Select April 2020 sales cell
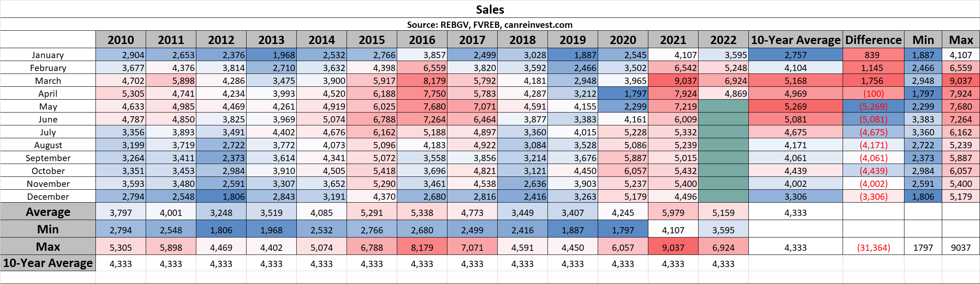This screenshot has width=980, height=284. pos(623,94)
